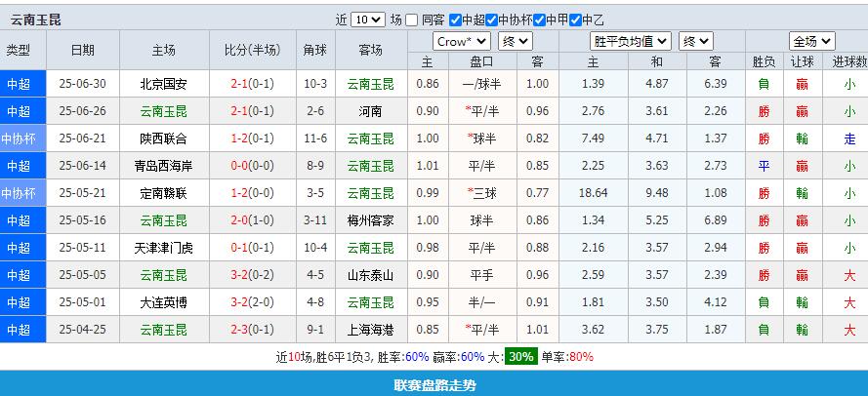Viewport: 868px width, 396px height.
Task: Enable the 同客 checkbox
Action: pos(412,20)
